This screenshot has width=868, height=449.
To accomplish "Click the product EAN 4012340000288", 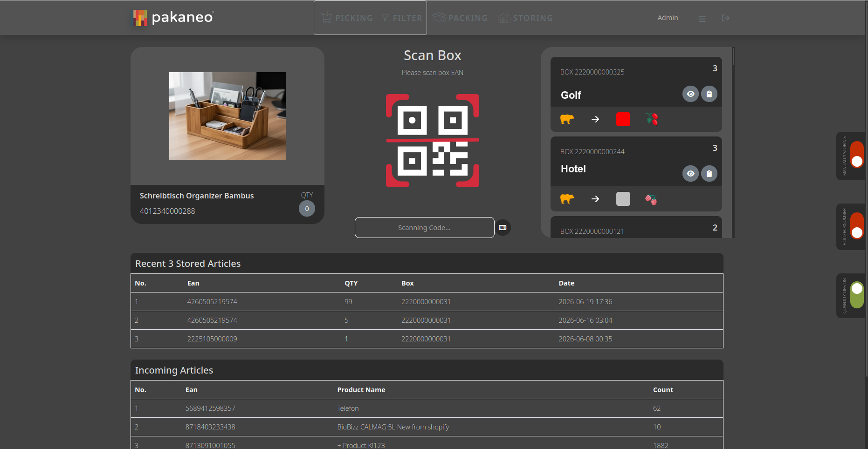I will click(167, 211).
